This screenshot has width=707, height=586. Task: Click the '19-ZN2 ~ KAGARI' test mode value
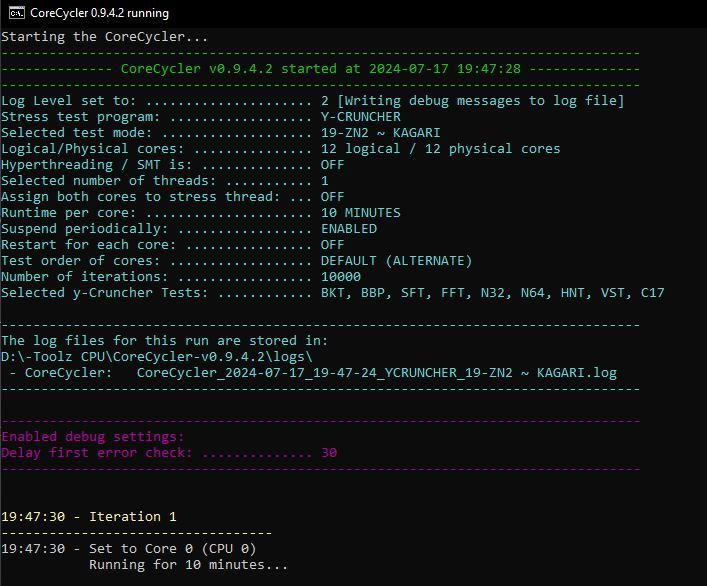pyautogui.click(x=381, y=133)
